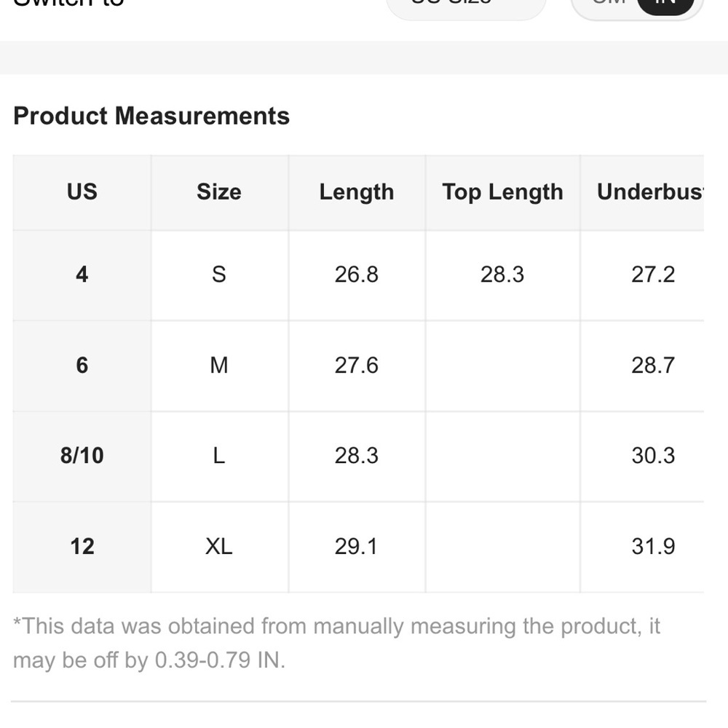Image resolution: width=728 pixels, height=728 pixels.
Task: Click the Top Length column header
Action: pyautogui.click(x=502, y=192)
